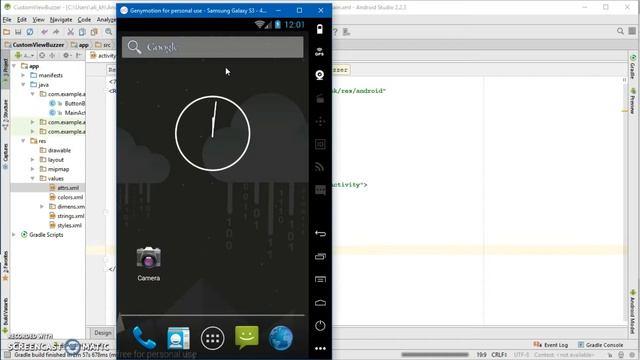Image resolution: width=640 pixels, height=360 pixels.
Task: Click the Undo toolbar icon
Action: coord(44,32)
